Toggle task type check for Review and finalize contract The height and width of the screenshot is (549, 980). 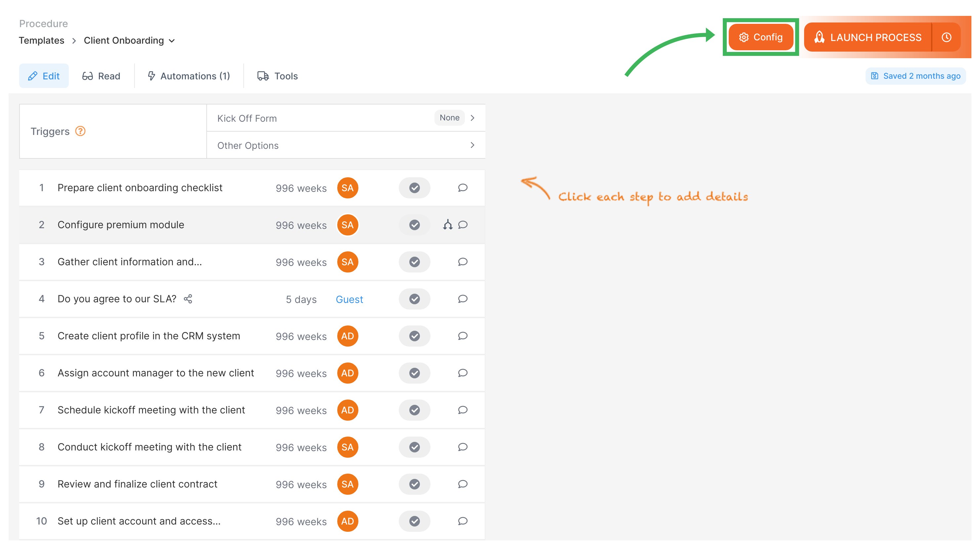click(x=414, y=484)
